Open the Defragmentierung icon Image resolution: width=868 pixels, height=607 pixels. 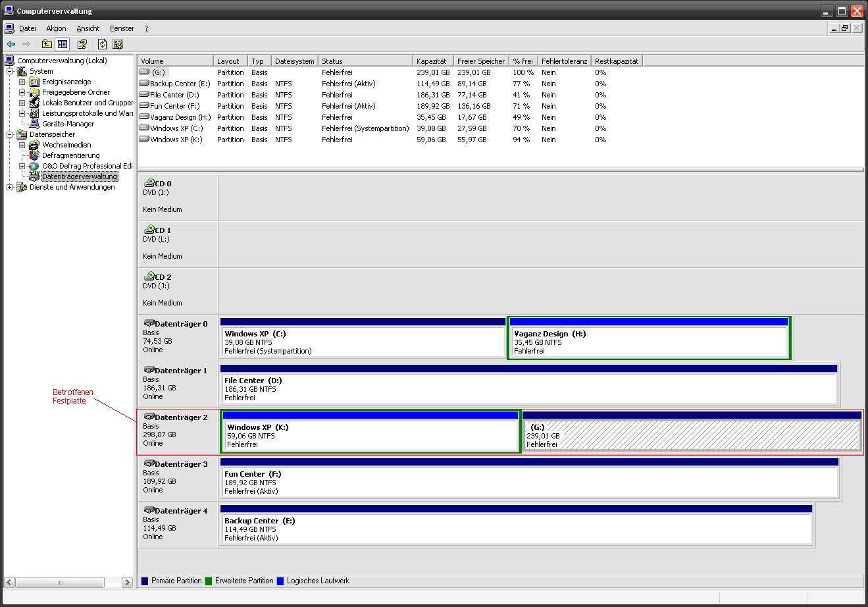click(35, 155)
